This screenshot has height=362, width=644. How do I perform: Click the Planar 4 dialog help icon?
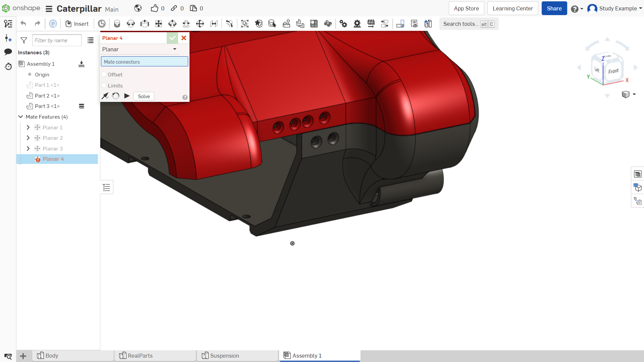click(185, 97)
